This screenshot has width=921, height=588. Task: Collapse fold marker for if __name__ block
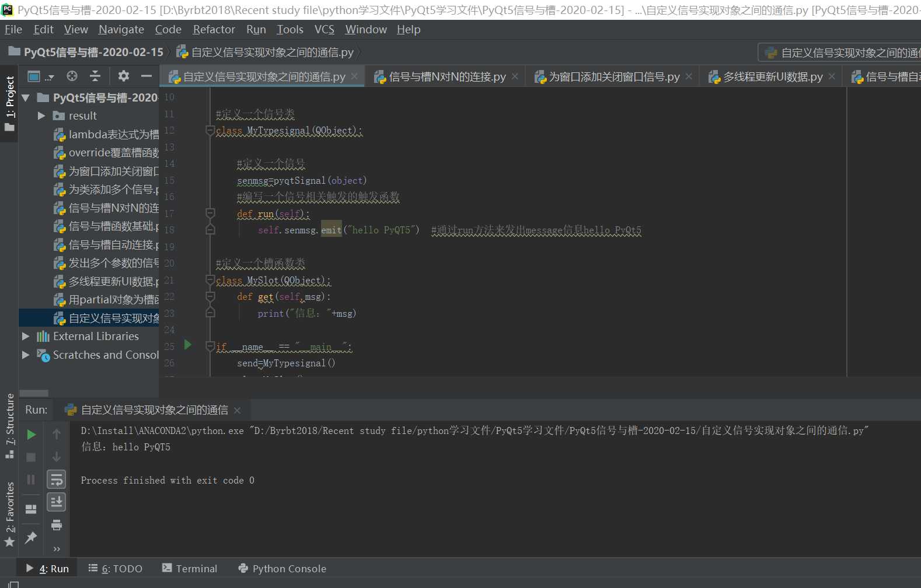210,346
